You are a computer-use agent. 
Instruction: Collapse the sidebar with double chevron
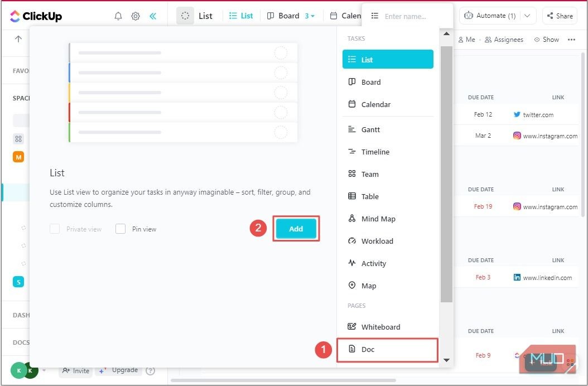(153, 16)
